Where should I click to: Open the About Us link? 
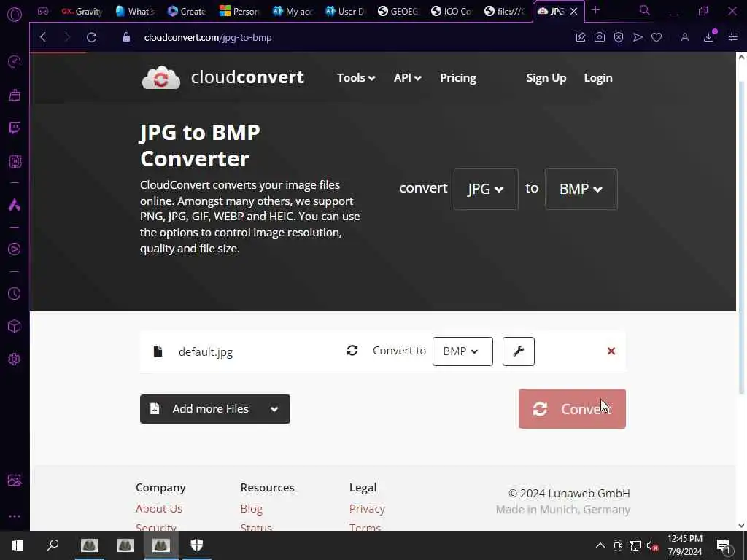(x=159, y=508)
